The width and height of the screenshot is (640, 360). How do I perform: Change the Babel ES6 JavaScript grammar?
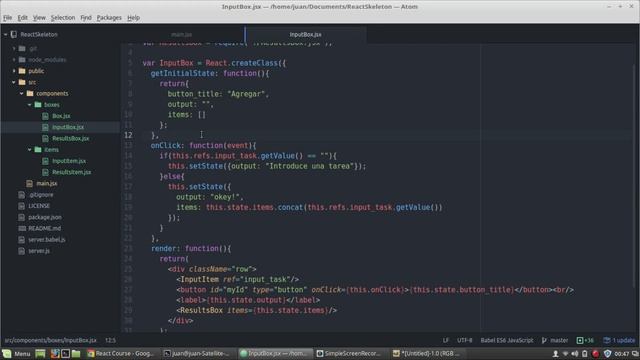click(507, 340)
